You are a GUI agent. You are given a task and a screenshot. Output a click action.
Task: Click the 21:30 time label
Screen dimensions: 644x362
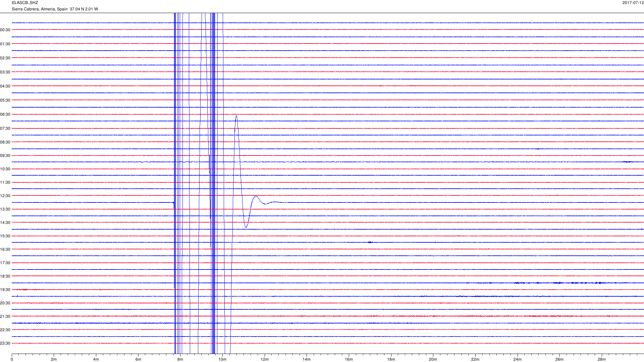click(5, 316)
